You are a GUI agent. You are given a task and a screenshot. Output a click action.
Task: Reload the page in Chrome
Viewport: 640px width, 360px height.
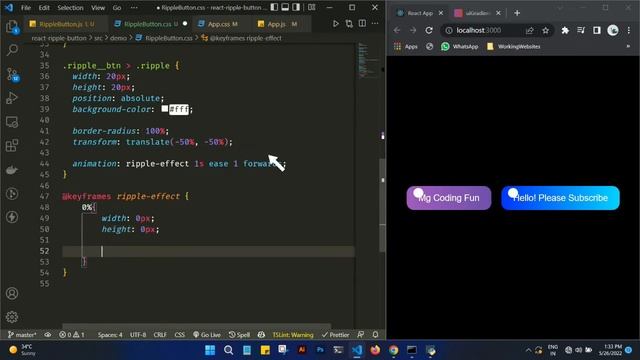pyautogui.click(x=429, y=30)
